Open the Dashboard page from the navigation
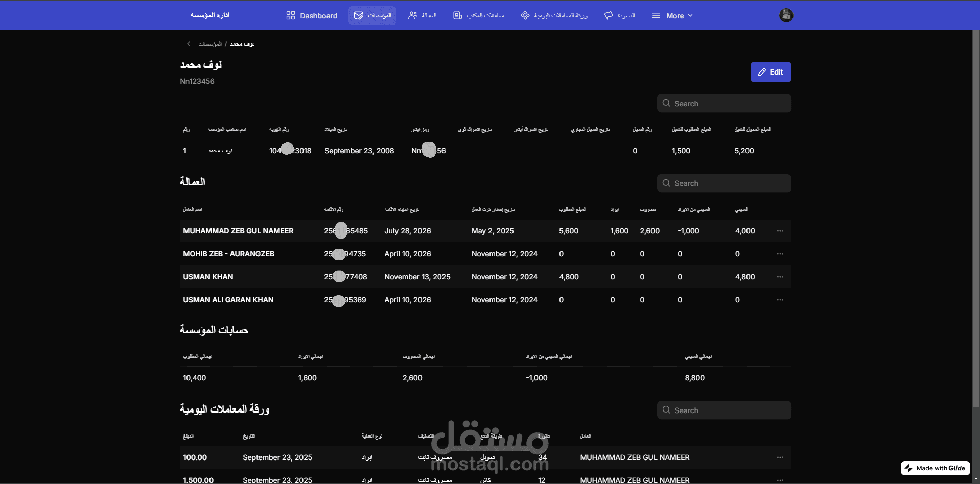The height and width of the screenshot is (484, 980). point(312,16)
